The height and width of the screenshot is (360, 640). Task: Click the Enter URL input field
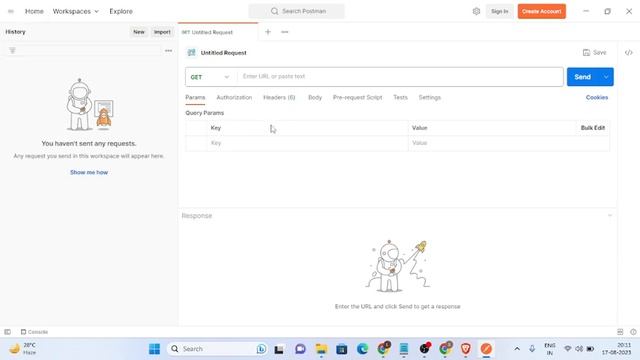click(400, 77)
